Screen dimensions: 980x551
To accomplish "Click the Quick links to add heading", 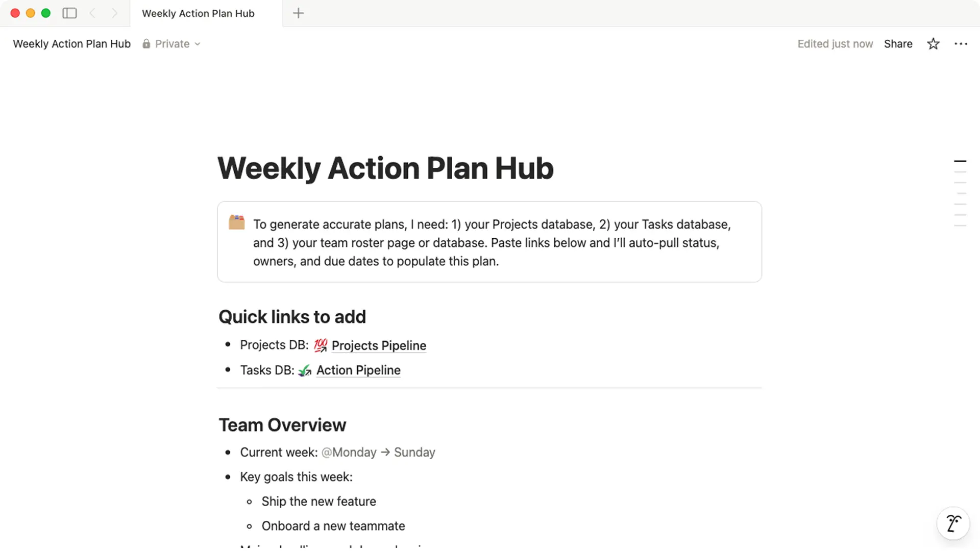I will [292, 317].
